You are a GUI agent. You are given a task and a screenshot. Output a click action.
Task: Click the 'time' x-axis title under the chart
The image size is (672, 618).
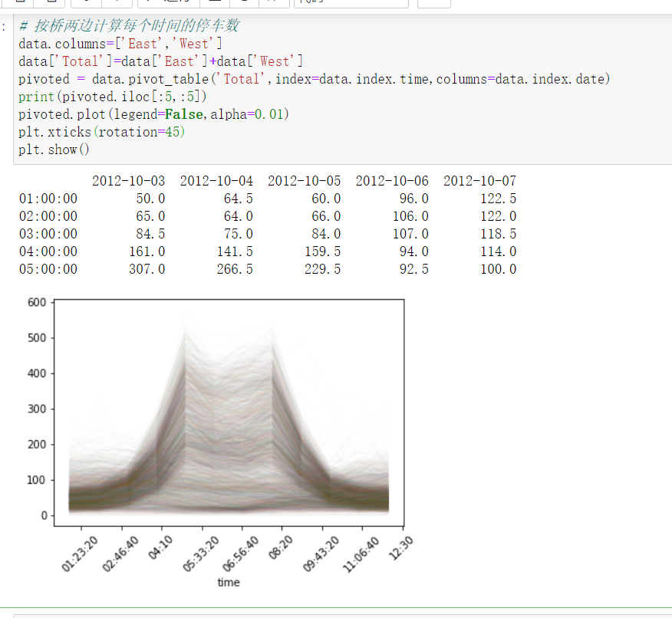coord(229,583)
